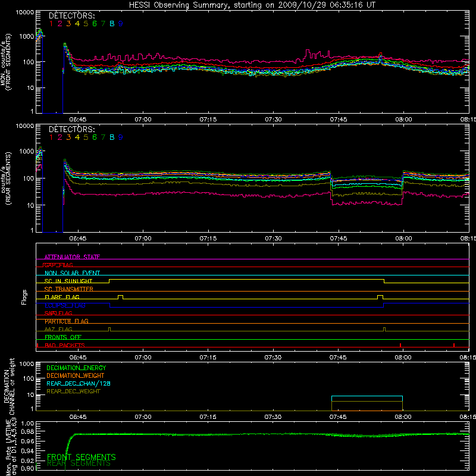
Task: Click the AAZ_FLAG label
Action: coord(58,329)
